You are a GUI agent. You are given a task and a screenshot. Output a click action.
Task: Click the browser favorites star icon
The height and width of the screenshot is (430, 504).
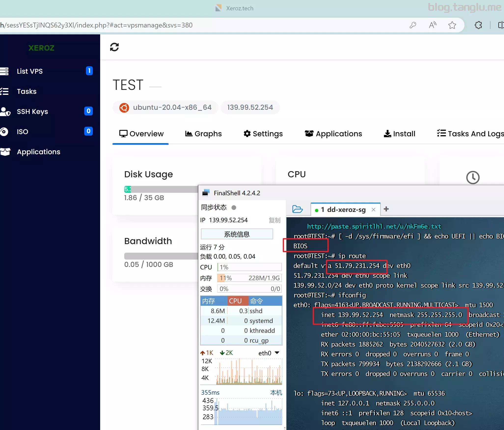pyautogui.click(x=452, y=25)
